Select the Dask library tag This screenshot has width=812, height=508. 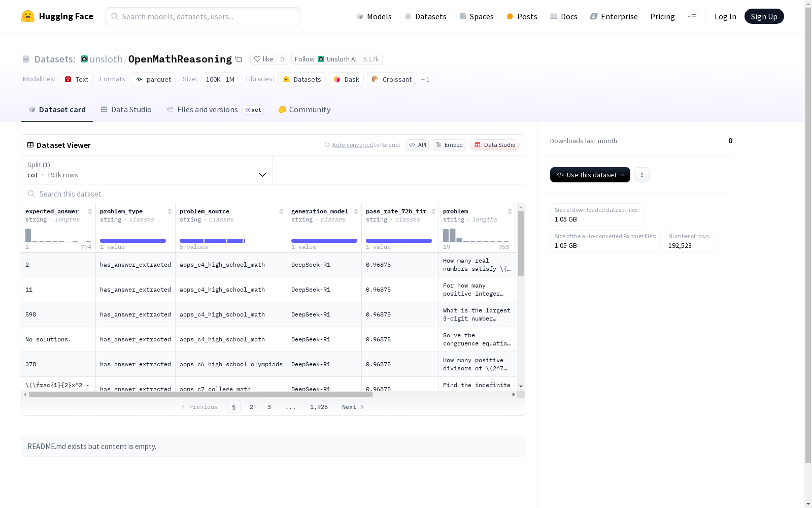click(347, 79)
